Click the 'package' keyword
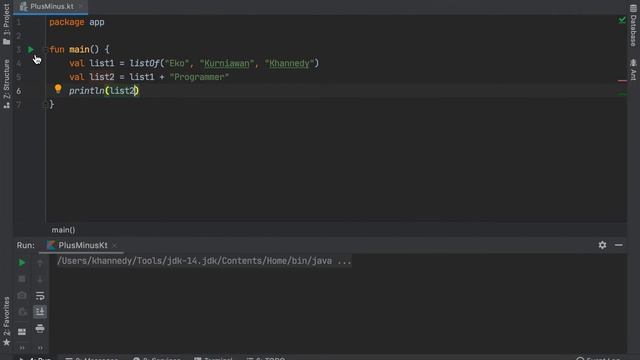The height and width of the screenshot is (360, 640). click(x=67, y=22)
